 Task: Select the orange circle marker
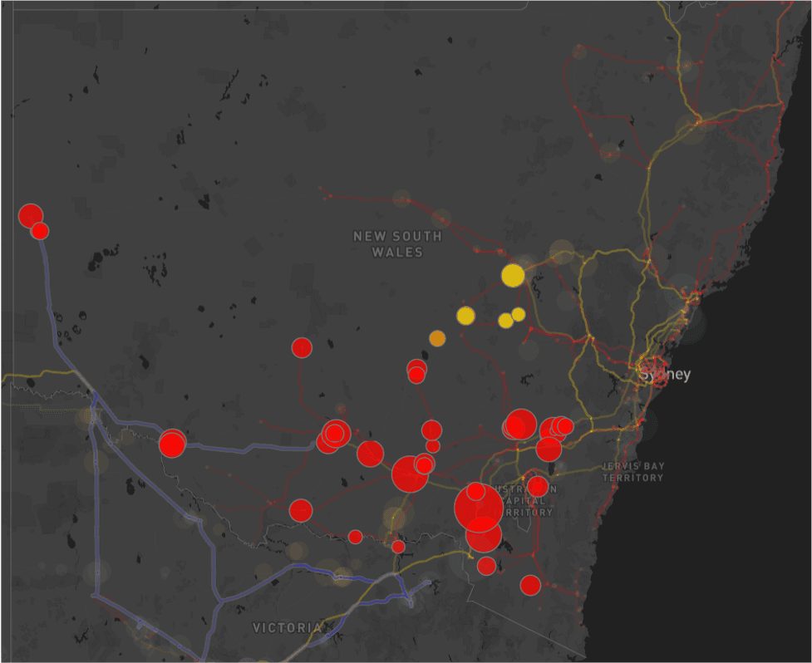click(437, 338)
